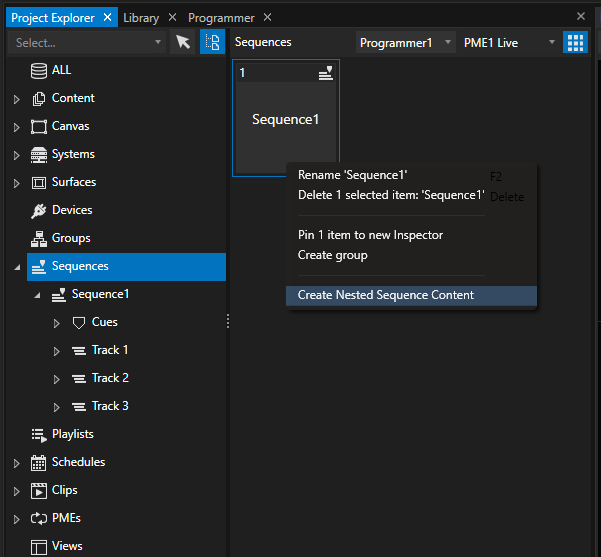Click the Schedules calendar icon
The height and width of the screenshot is (557, 601).
[39, 463]
